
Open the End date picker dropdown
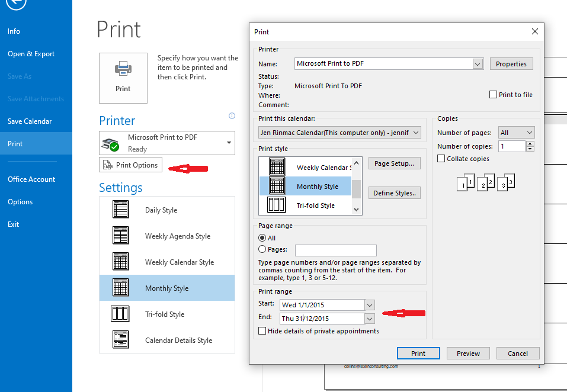point(370,319)
